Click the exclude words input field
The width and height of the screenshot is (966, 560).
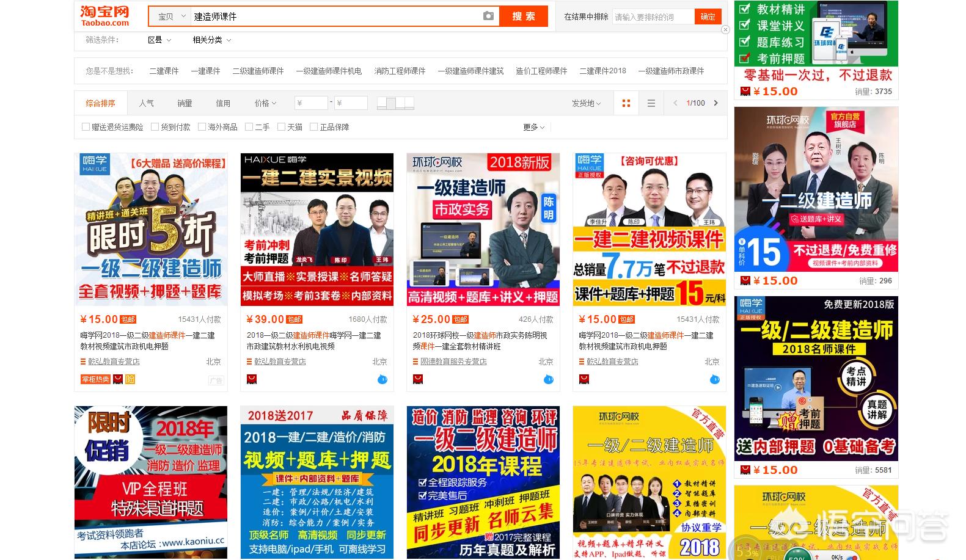point(653,16)
